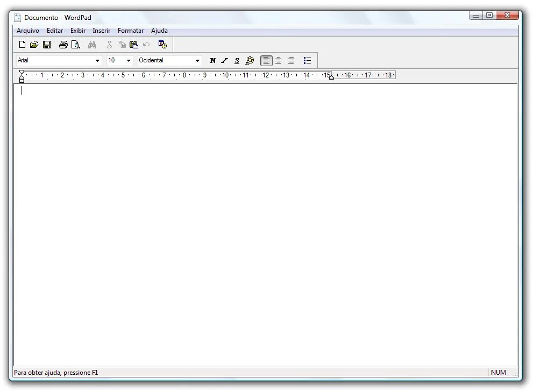Click the Find binoculars icon
This screenshot has width=534, height=392.
pyautogui.click(x=92, y=45)
